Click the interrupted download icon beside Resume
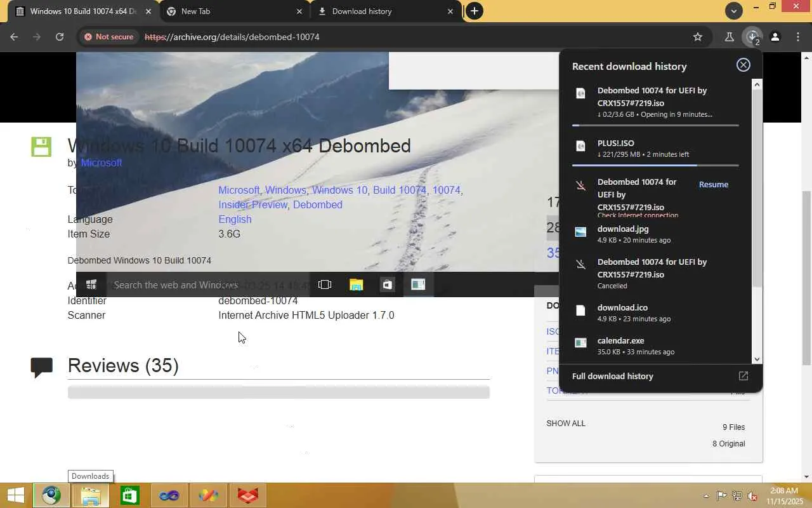 580,185
